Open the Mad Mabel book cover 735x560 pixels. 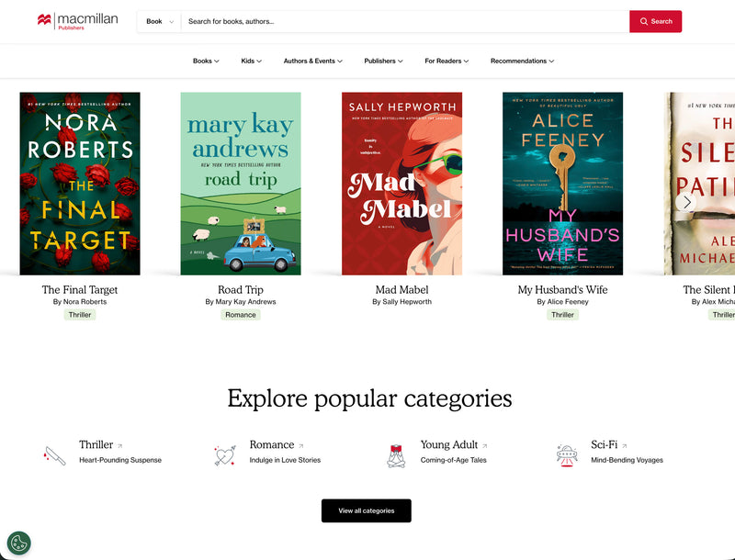pyautogui.click(x=401, y=184)
